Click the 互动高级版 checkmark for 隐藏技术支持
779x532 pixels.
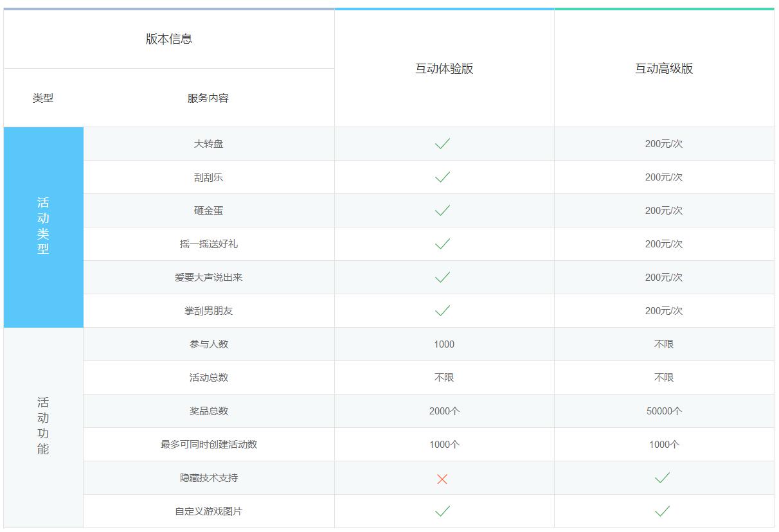[662, 477]
